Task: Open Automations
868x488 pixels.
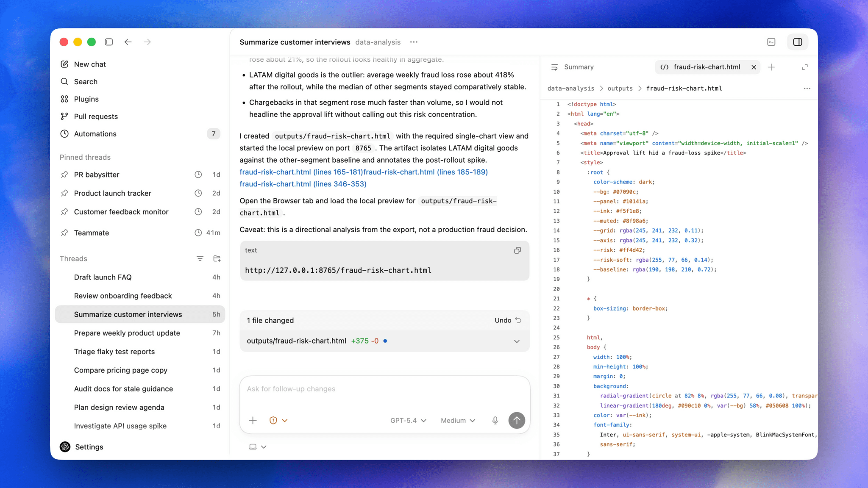Action: pos(95,134)
